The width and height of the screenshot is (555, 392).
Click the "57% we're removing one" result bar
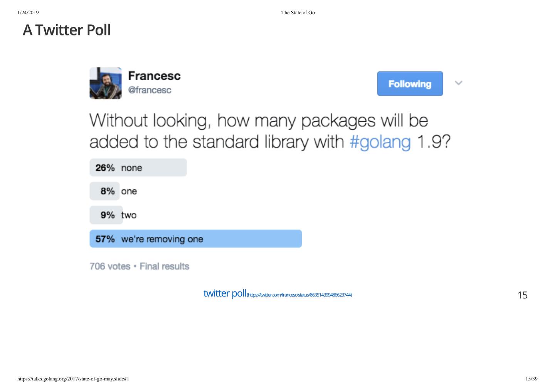pyautogui.click(x=195, y=239)
